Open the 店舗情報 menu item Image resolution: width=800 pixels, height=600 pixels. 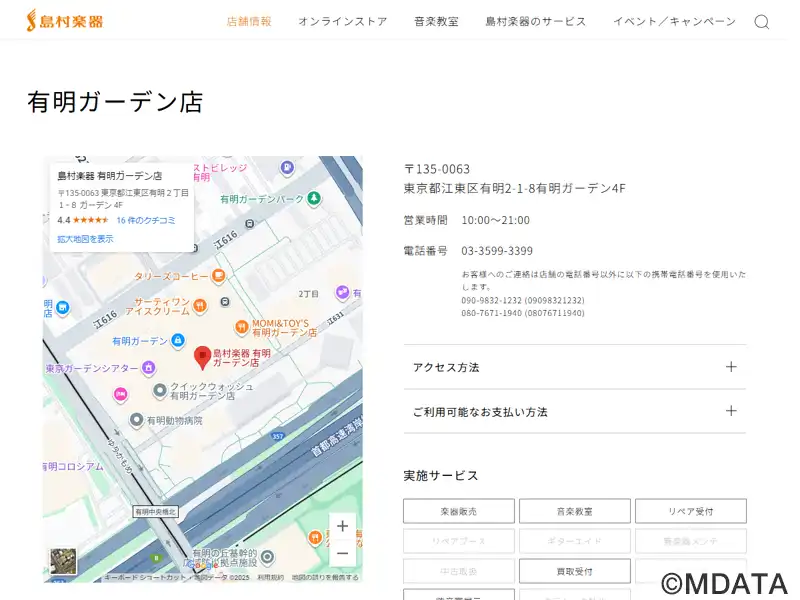tap(249, 21)
